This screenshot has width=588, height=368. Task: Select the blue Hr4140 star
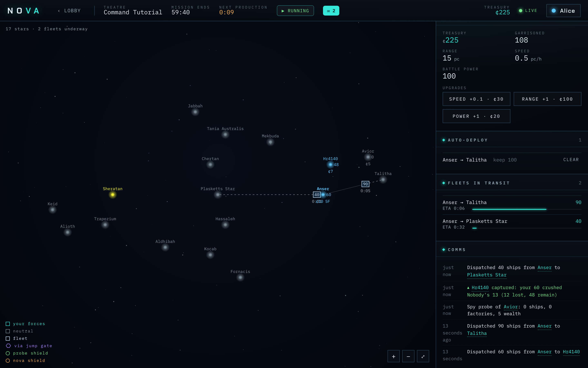click(x=330, y=165)
